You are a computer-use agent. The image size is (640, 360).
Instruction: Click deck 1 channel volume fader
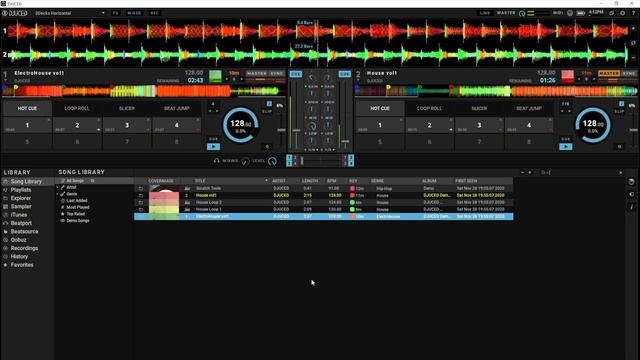tap(296, 131)
